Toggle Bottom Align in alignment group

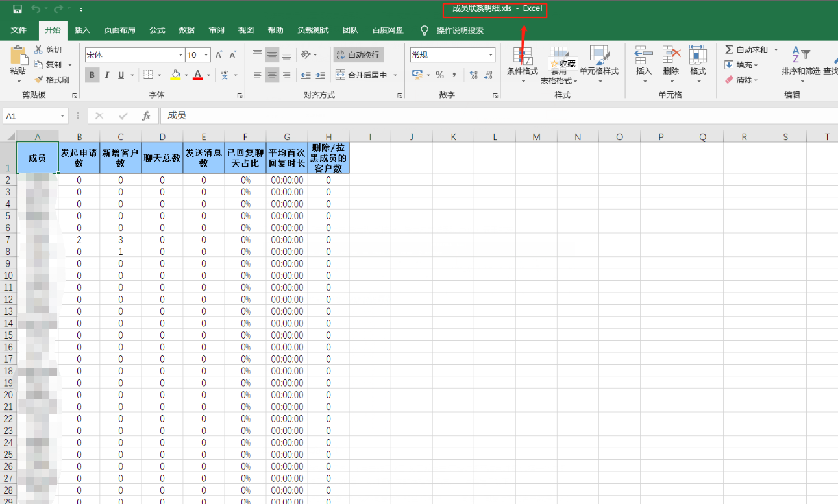287,54
